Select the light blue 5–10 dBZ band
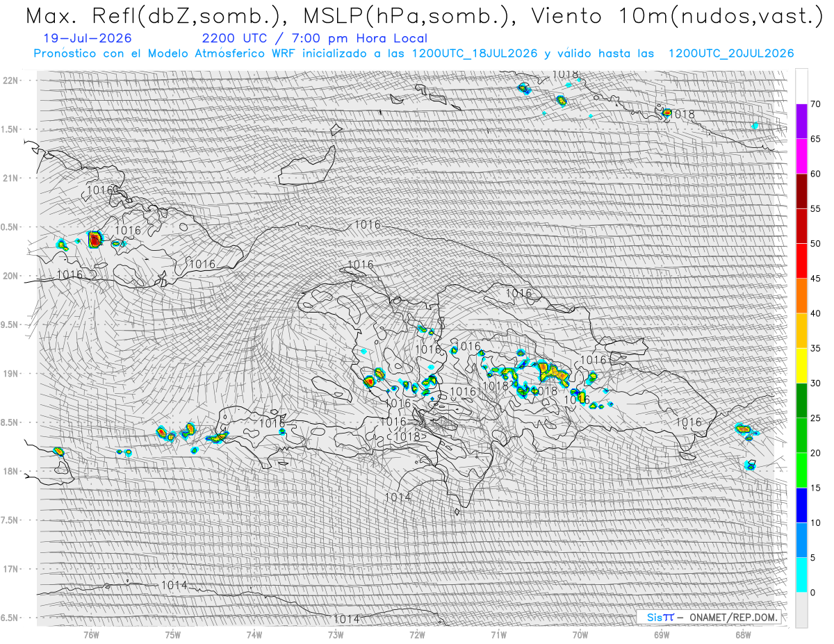Screen dimensions: 834x644 click(801, 540)
